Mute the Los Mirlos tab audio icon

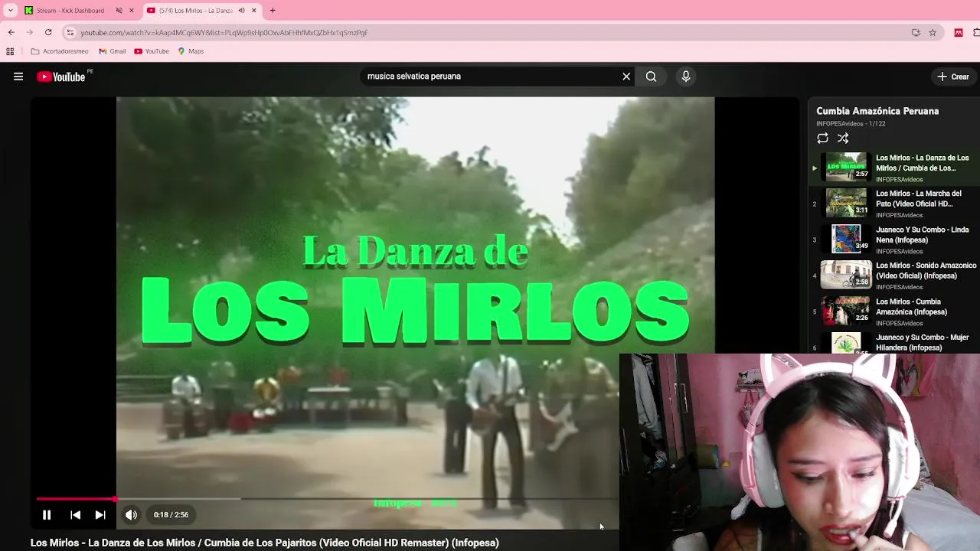(241, 11)
